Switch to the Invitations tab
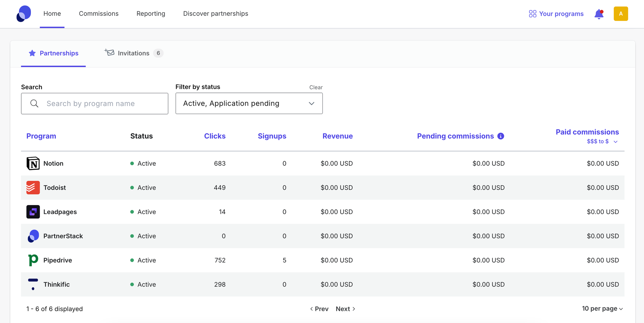The image size is (644, 323). pos(134,53)
